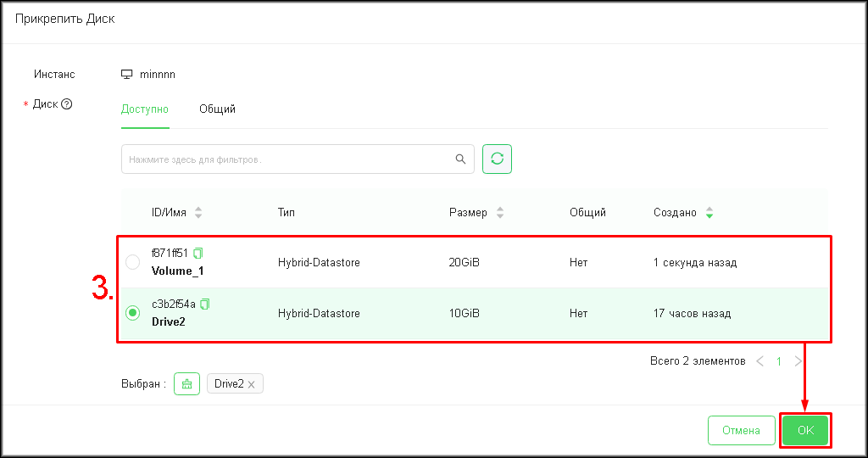Viewport: 868px width, 458px height.
Task: Sort by ID/Имя column
Action: pos(198,213)
